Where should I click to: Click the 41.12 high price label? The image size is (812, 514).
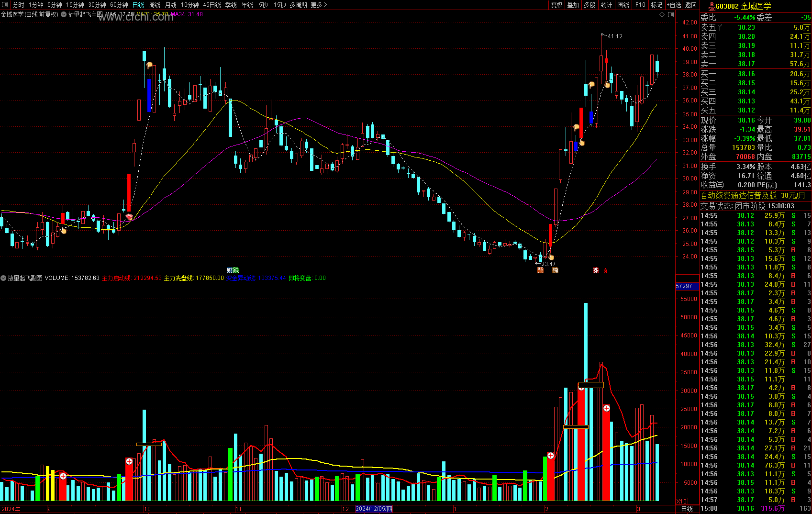tap(615, 36)
